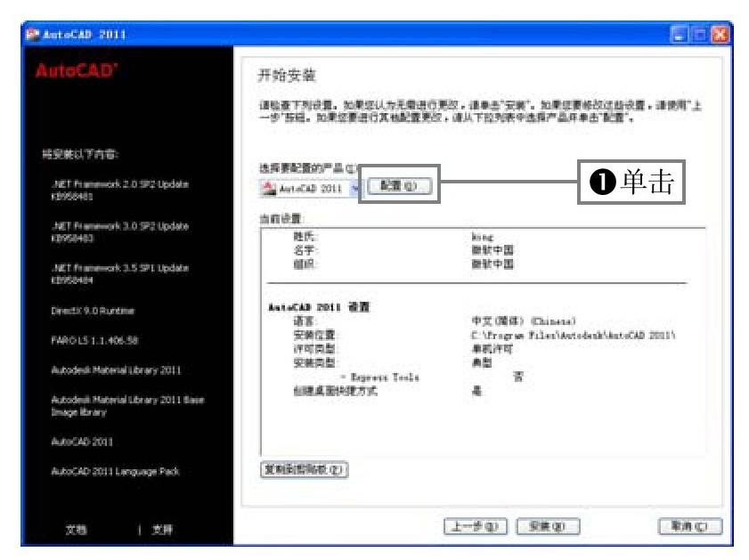
Task: Click the 上一步 (Back) button
Action: [476, 526]
